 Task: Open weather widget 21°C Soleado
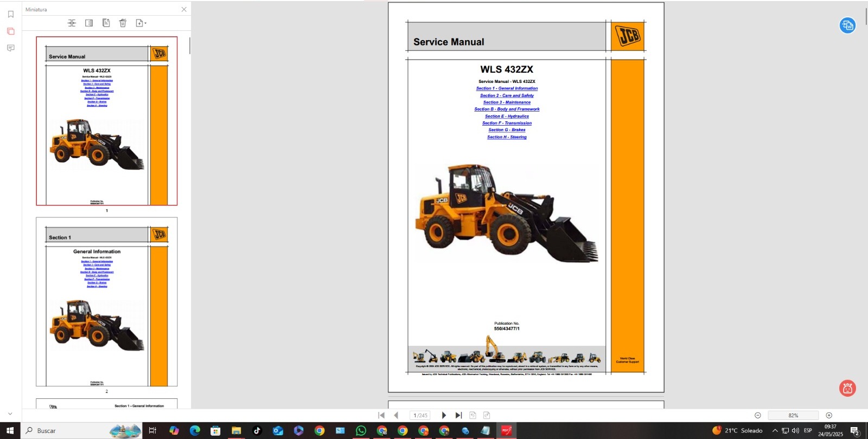click(x=737, y=430)
